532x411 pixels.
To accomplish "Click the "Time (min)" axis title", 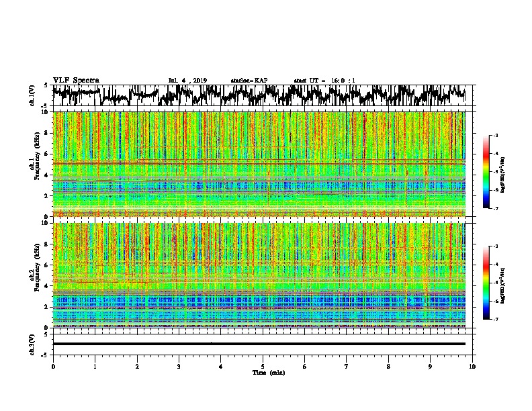I will 269,373.
